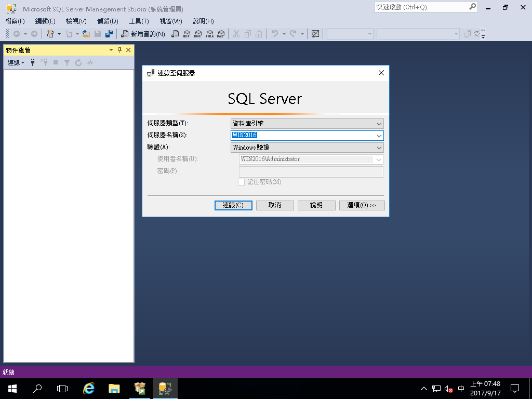Click the Task View taskbar icon
The height and width of the screenshot is (399, 532).
(62, 389)
